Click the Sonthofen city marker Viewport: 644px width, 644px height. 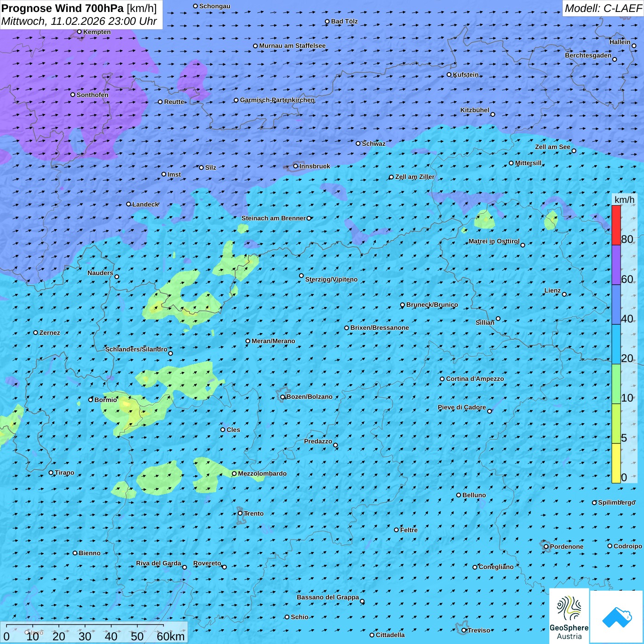(73, 95)
